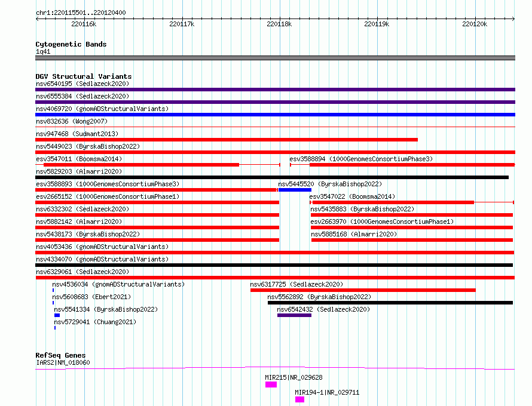Click the 220118k ruler tick label
The height and width of the screenshot is (406, 532).
pos(279,24)
